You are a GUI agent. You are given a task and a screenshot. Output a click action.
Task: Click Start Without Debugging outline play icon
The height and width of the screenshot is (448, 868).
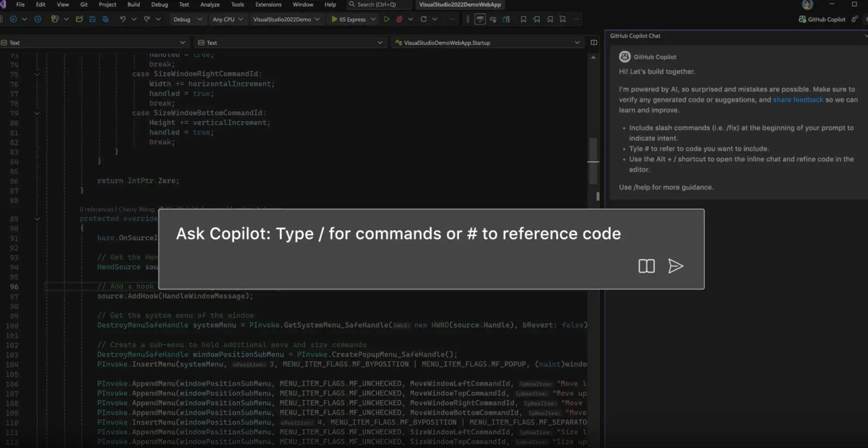tap(386, 19)
